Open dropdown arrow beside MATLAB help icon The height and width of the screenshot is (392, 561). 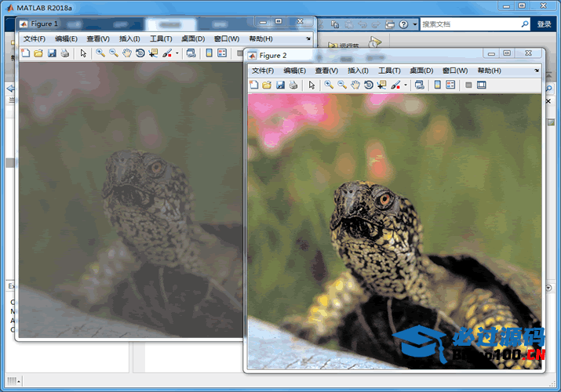coord(414,24)
